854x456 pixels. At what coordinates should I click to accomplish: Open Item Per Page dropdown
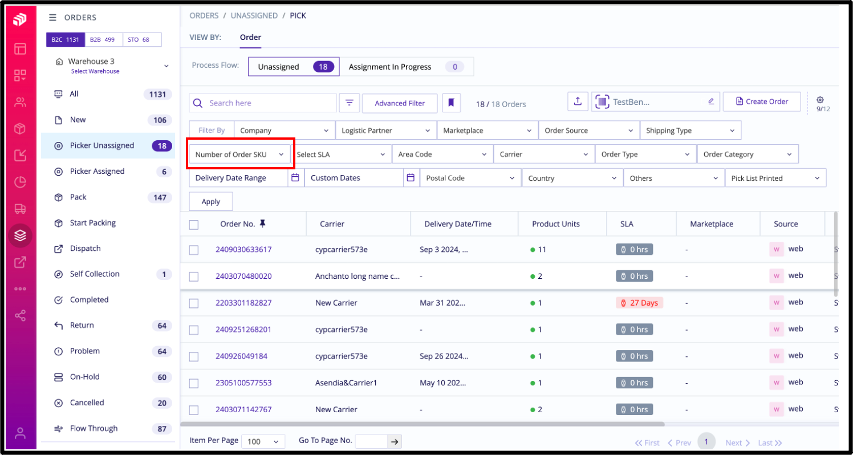264,441
